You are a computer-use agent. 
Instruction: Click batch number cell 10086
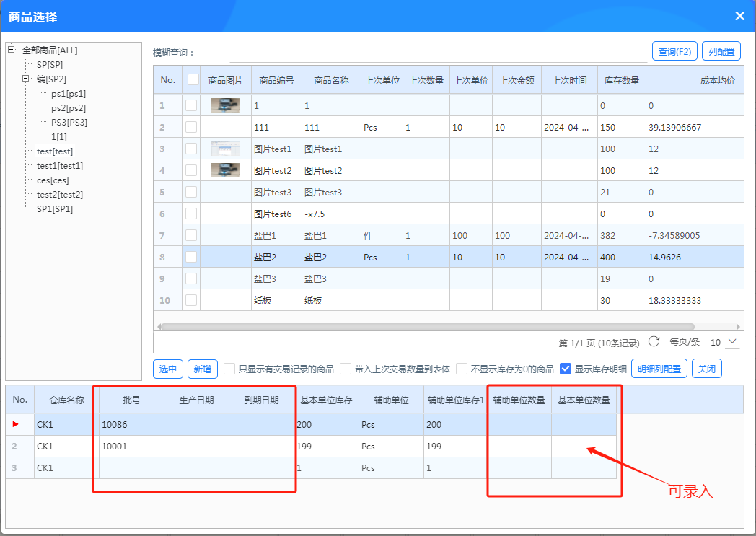pos(131,425)
